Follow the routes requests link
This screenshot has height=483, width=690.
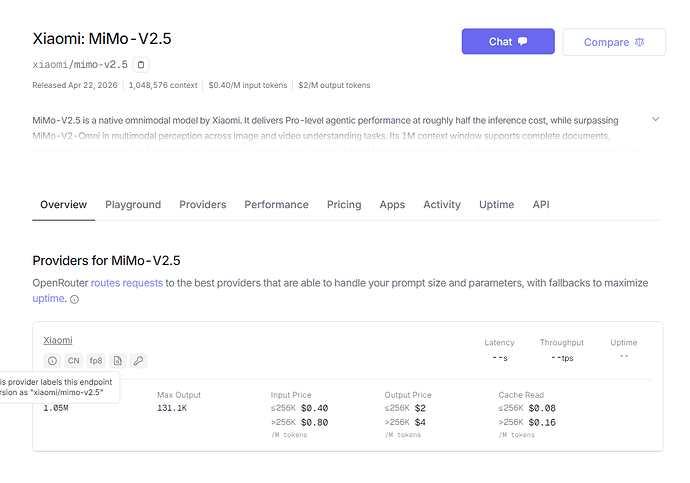[x=127, y=283]
